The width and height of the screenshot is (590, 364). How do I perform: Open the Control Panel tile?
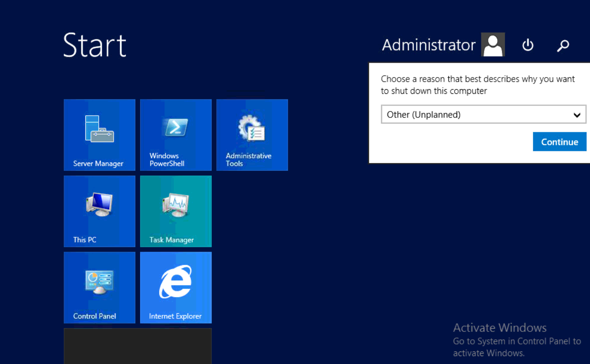point(100,287)
